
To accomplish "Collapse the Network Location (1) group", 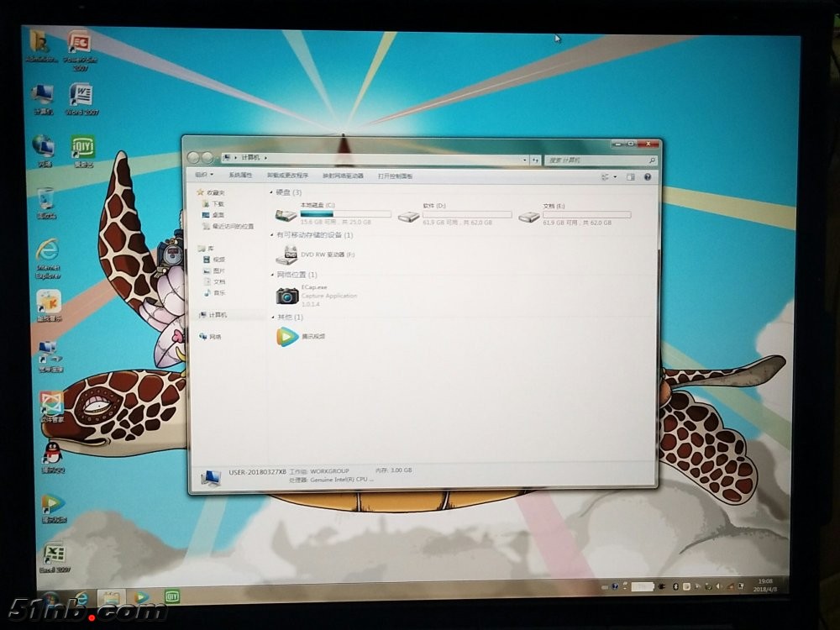I will click(x=272, y=275).
